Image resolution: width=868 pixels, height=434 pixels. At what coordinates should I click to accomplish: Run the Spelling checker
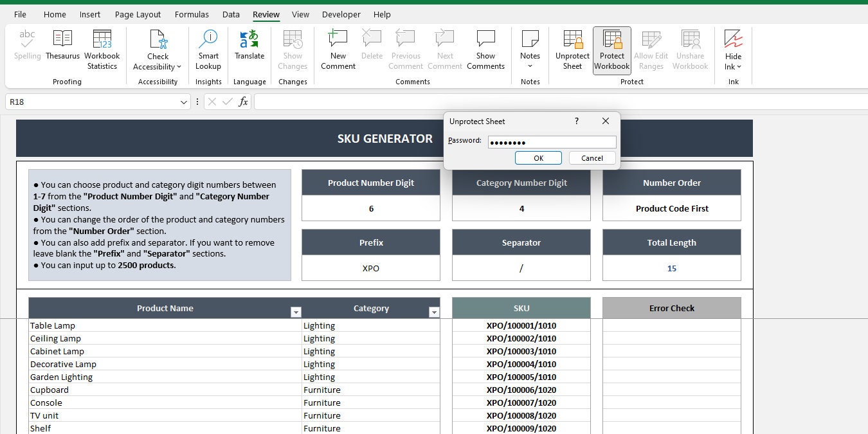point(27,48)
